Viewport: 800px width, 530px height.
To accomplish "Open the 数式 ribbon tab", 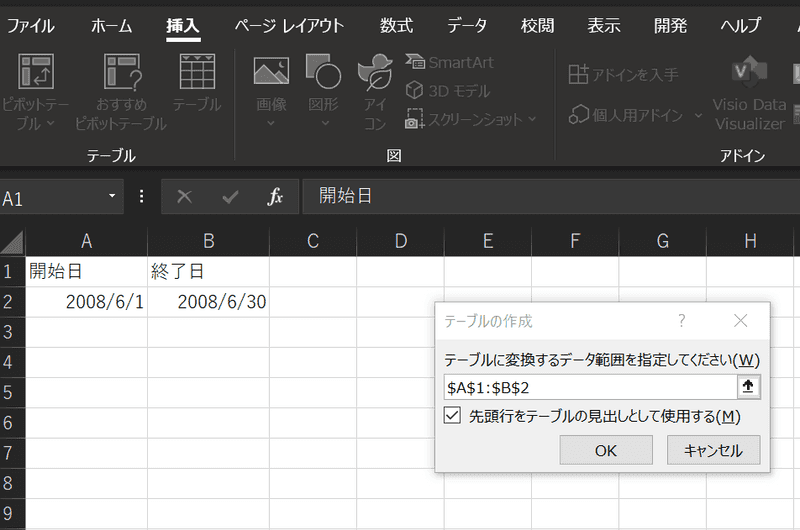I will [396, 26].
